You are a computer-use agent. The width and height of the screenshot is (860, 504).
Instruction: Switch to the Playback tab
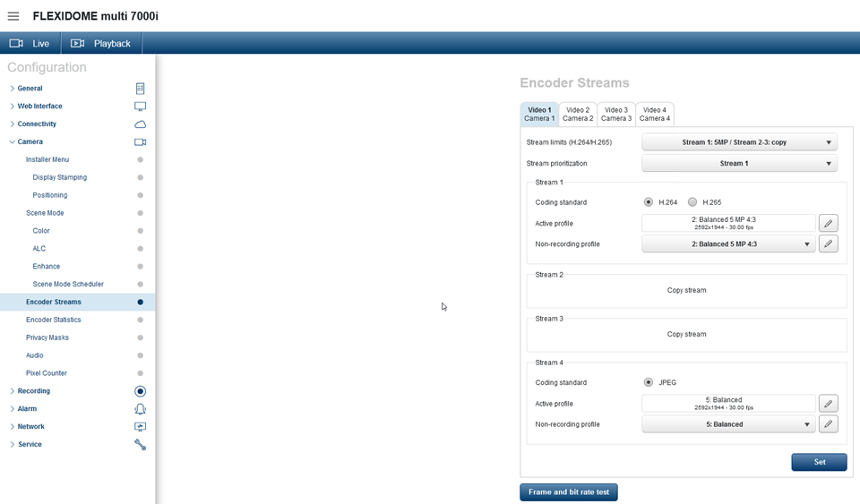[101, 43]
